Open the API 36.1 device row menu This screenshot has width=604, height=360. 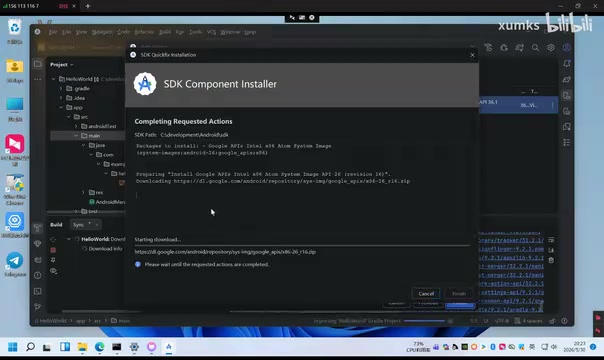(x=553, y=105)
